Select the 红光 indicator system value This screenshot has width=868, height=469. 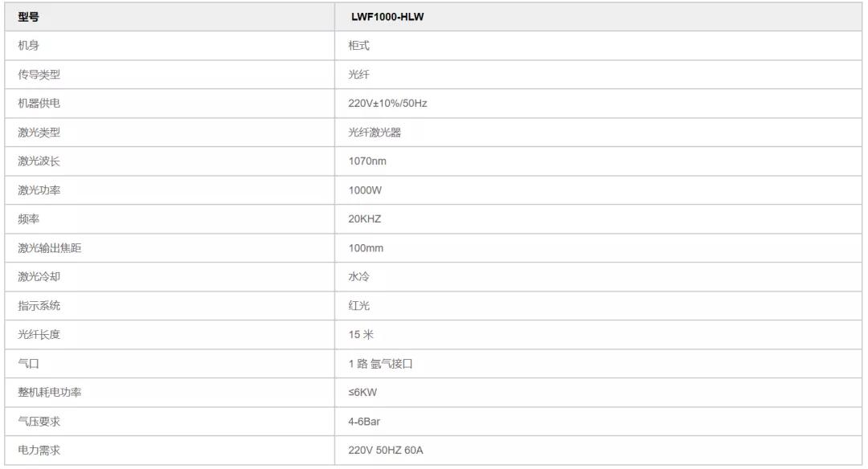tap(358, 306)
